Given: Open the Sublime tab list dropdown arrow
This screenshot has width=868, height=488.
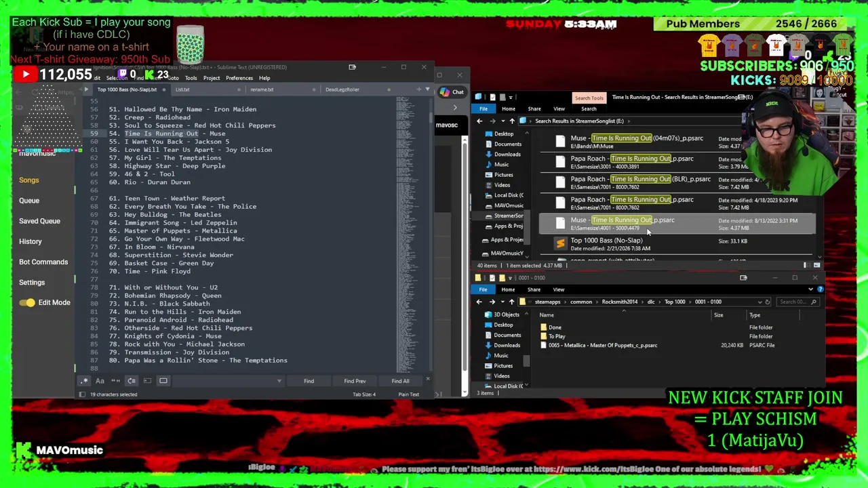Looking at the screenshot, I should coord(427,89).
